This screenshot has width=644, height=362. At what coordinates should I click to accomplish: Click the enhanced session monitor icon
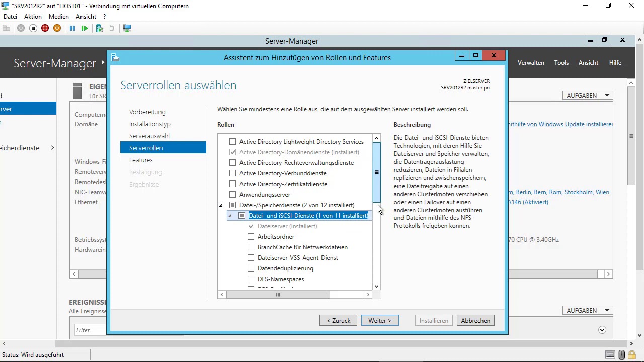[127, 28]
